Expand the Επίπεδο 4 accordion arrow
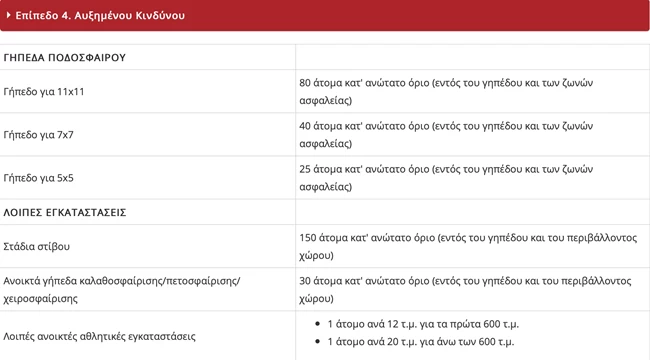 click(x=8, y=15)
